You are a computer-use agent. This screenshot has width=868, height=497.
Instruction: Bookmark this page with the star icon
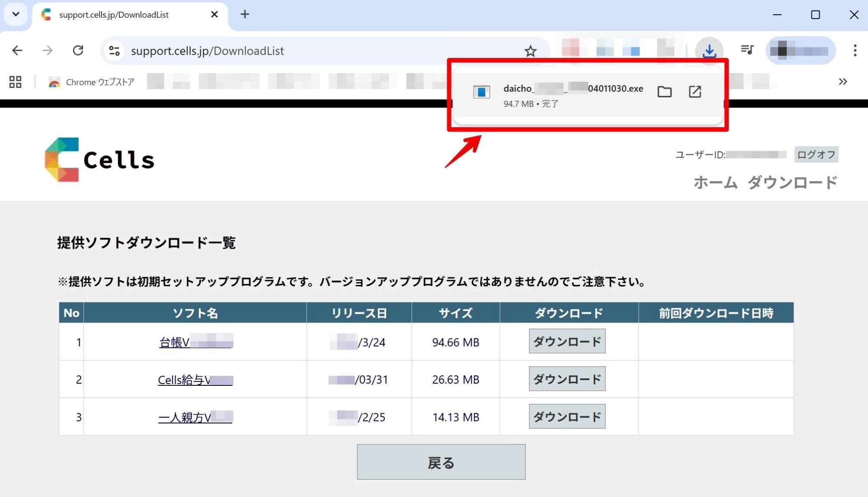pos(530,51)
